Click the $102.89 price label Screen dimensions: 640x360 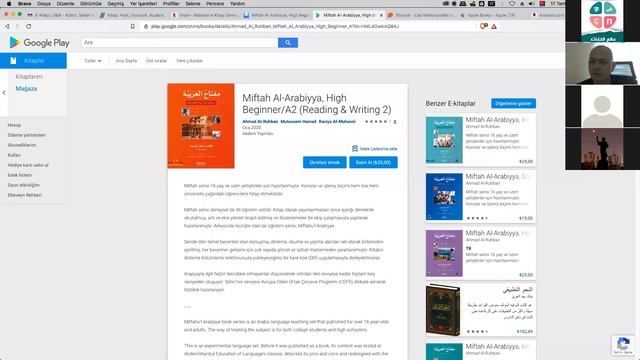524,332
